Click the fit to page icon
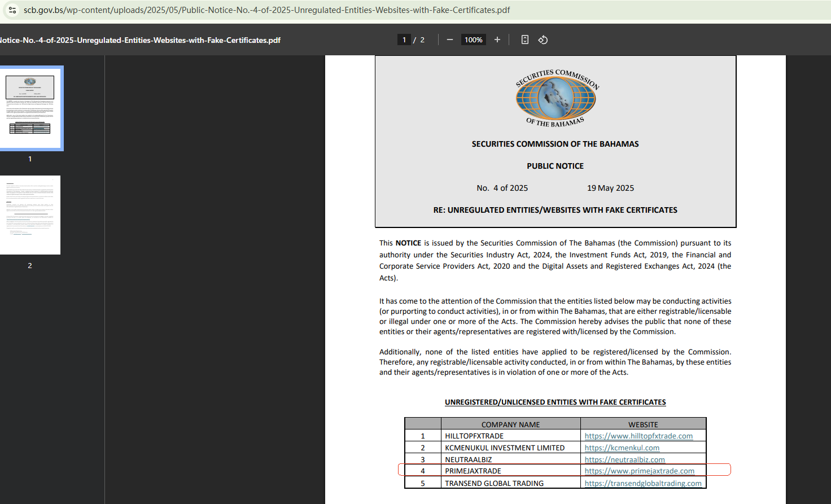This screenshot has width=831, height=504. pyautogui.click(x=525, y=40)
